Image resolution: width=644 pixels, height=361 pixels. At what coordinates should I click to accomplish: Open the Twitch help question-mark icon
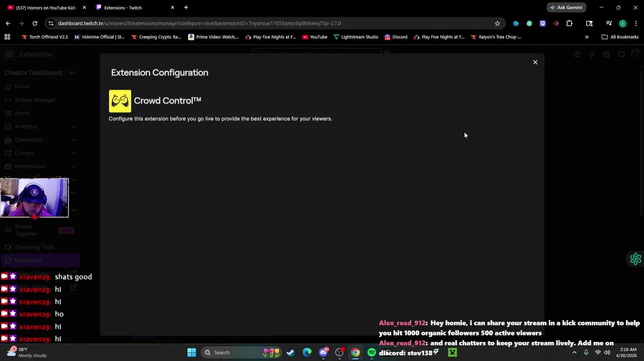click(x=577, y=54)
